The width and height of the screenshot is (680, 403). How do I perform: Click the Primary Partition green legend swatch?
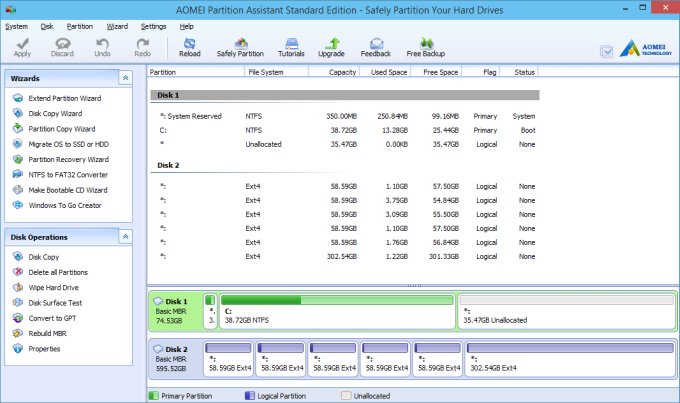click(153, 396)
